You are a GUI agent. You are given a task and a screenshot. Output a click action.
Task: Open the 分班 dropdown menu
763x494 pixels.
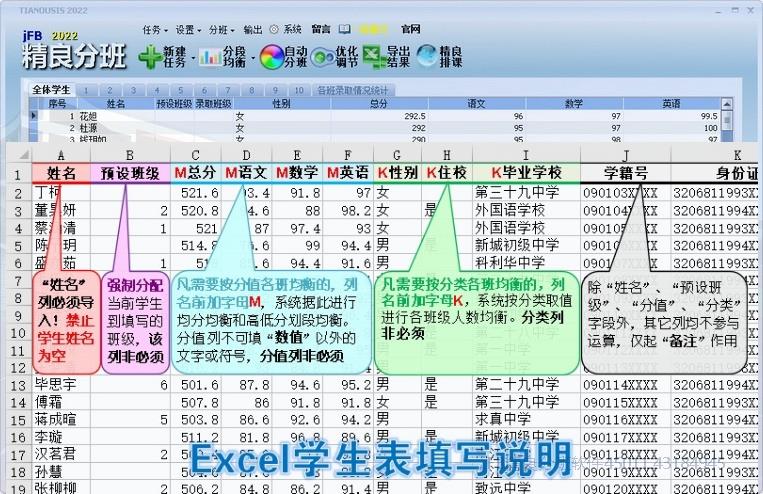[x=221, y=30]
